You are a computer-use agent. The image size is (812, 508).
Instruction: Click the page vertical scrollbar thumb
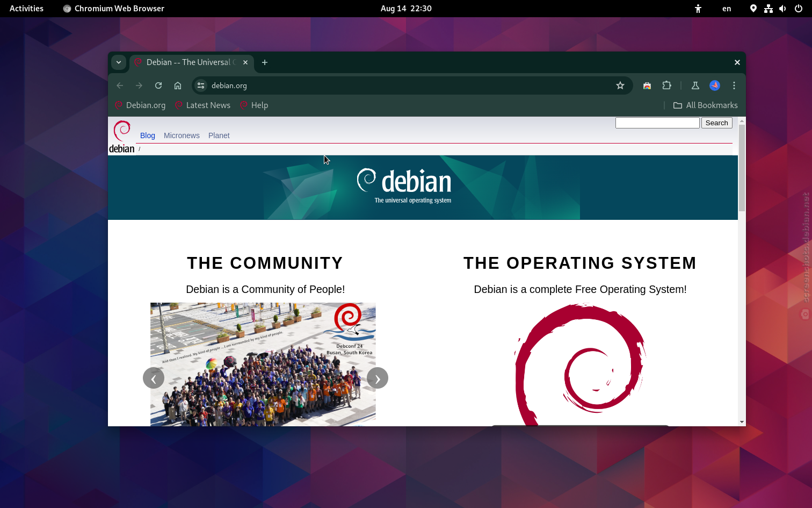742,168
